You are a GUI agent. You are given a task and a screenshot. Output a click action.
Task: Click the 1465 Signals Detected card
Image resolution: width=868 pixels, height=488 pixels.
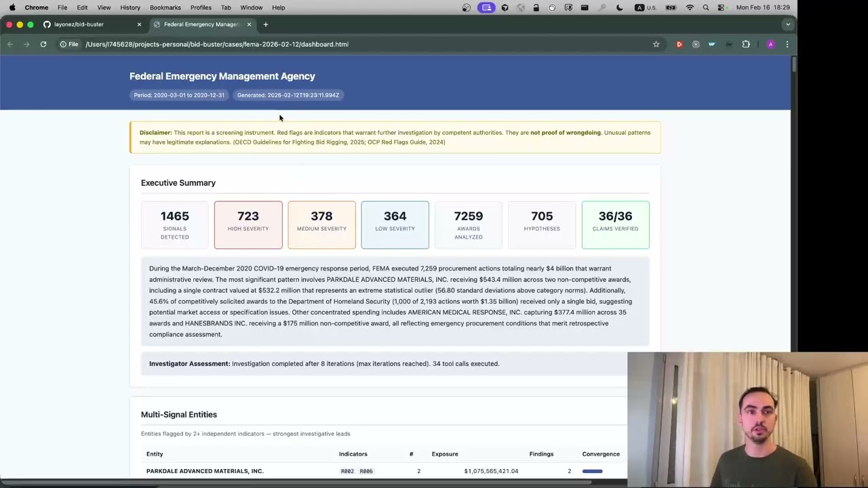pyautogui.click(x=175, y=225)
